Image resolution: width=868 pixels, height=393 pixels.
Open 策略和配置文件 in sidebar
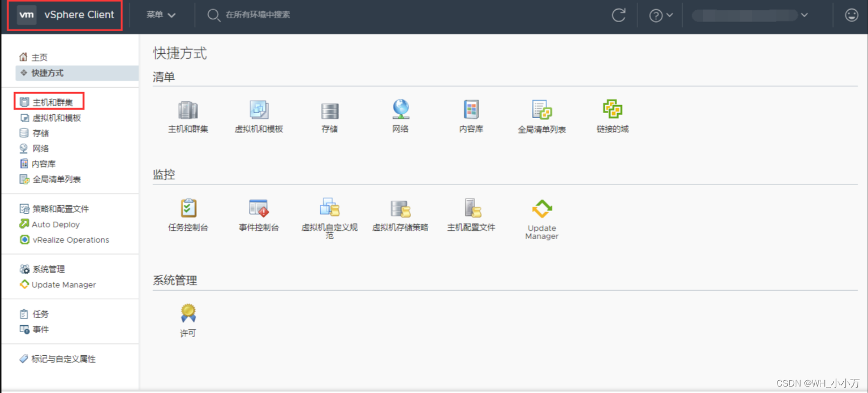click(x=54, y=209)
